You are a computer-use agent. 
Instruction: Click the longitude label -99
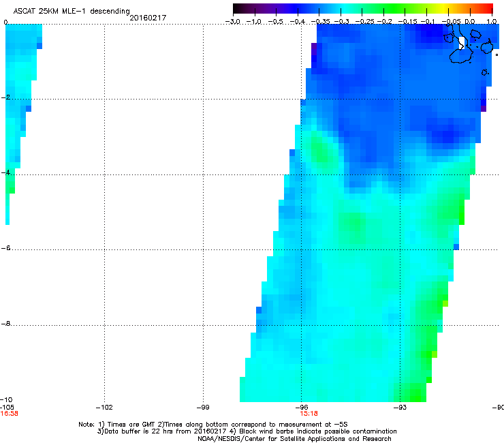click(x=203, y=408)
